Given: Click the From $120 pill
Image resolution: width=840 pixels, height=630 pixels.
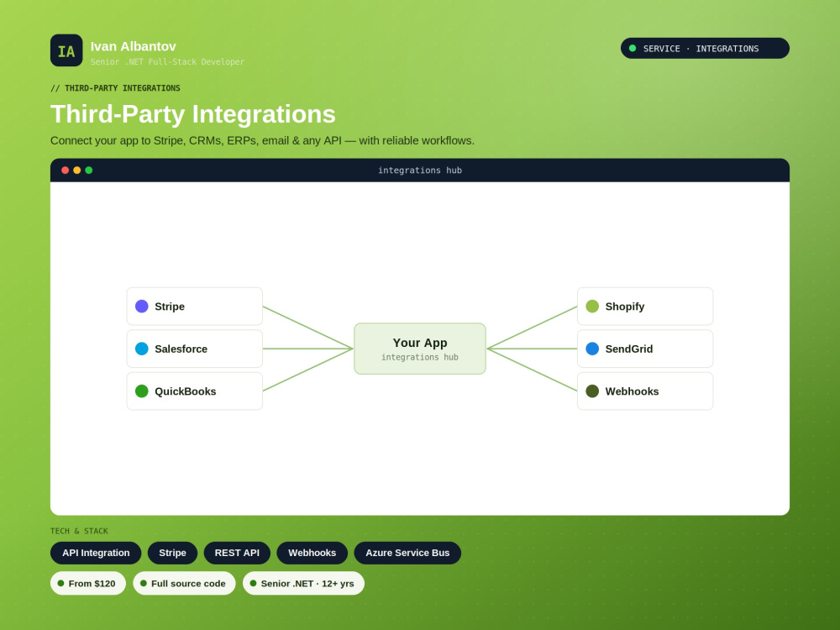Looking at the screenshot, I should click(88, 584).
